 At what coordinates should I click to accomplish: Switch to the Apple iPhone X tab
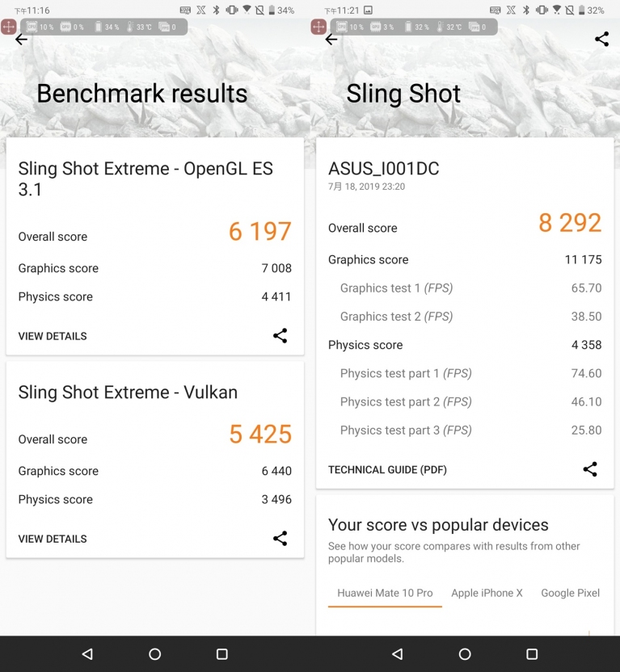click(487, 593)
